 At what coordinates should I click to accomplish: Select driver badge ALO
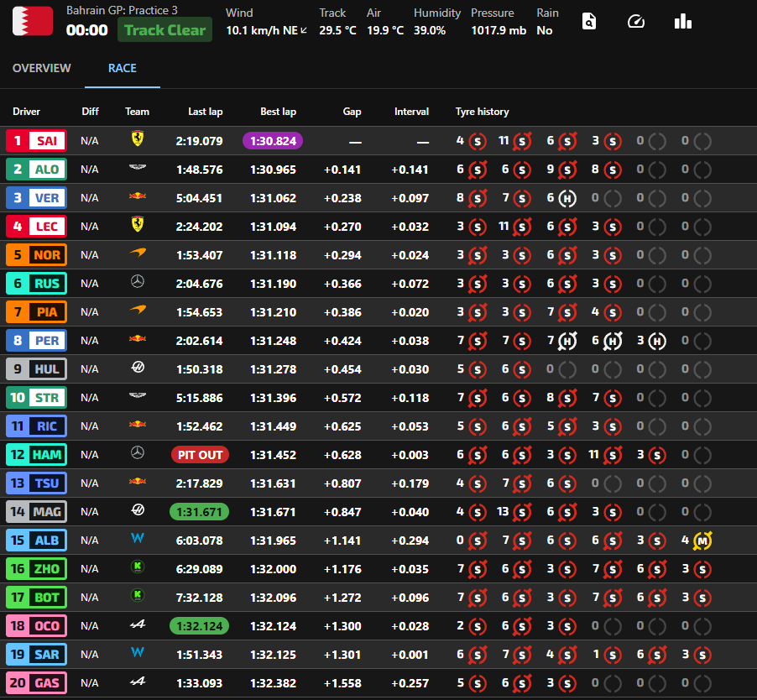[36, 170]
